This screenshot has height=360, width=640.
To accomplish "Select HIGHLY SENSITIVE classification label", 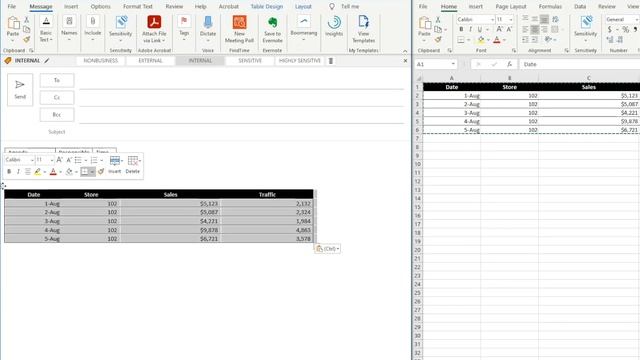I will pyautogui.click(x=300, y=60).
